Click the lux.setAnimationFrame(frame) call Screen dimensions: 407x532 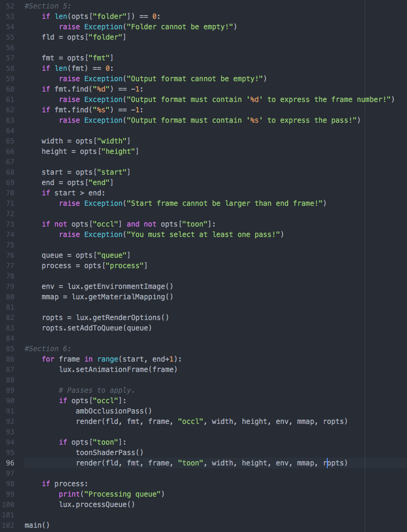118,370
